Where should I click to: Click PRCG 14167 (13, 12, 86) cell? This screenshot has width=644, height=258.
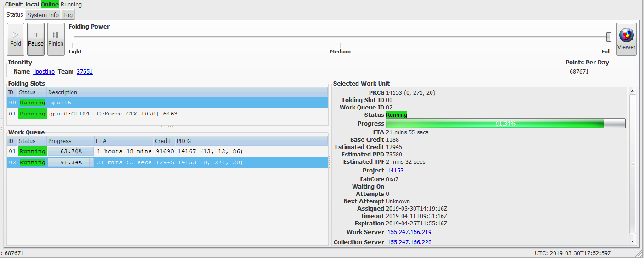click(210, 151)
